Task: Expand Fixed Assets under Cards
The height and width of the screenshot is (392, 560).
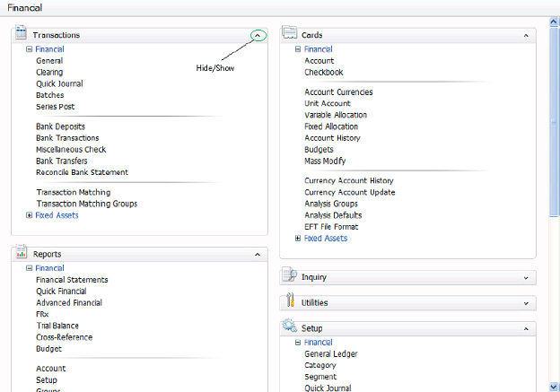Action: tap(298, 239)
